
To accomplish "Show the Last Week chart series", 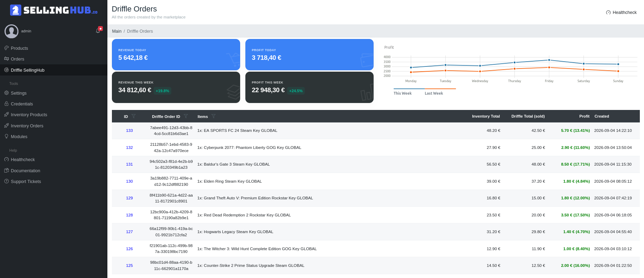I will coord(434,93).
